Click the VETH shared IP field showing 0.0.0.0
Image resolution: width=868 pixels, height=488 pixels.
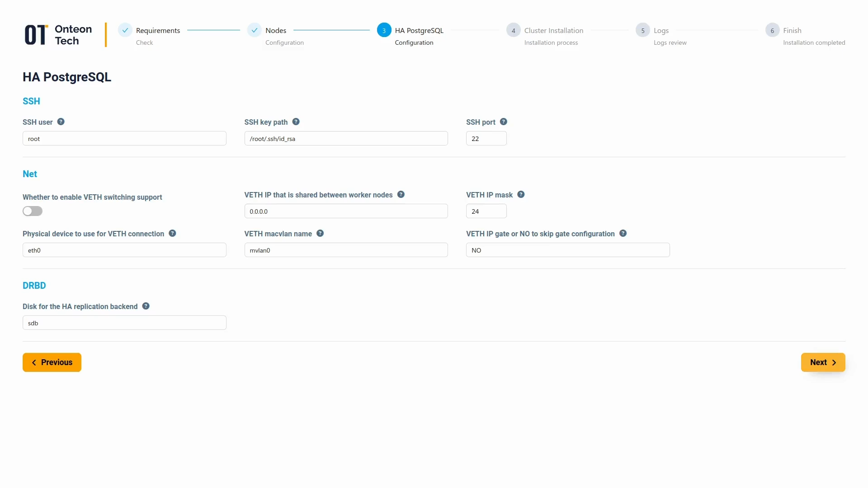click(x=346, y=211)
